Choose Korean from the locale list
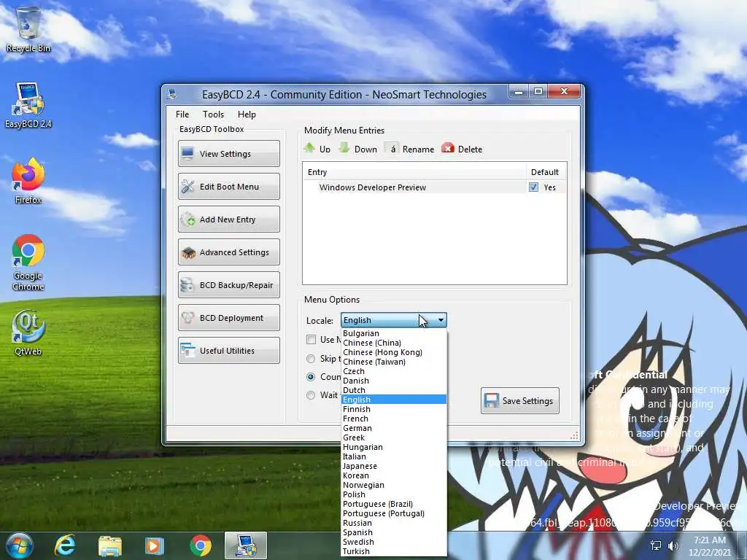Viewport: 747px width, 560px height. pyautogui.click(x=393, y=475)
